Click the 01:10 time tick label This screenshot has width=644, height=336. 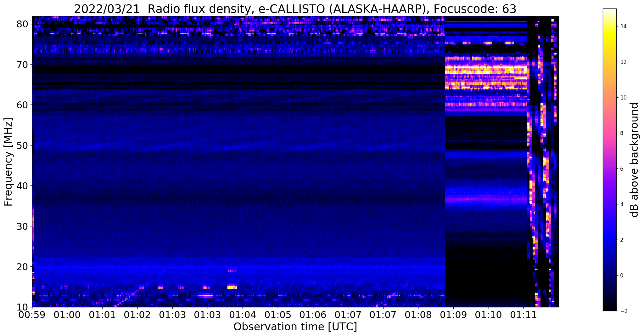489,315
